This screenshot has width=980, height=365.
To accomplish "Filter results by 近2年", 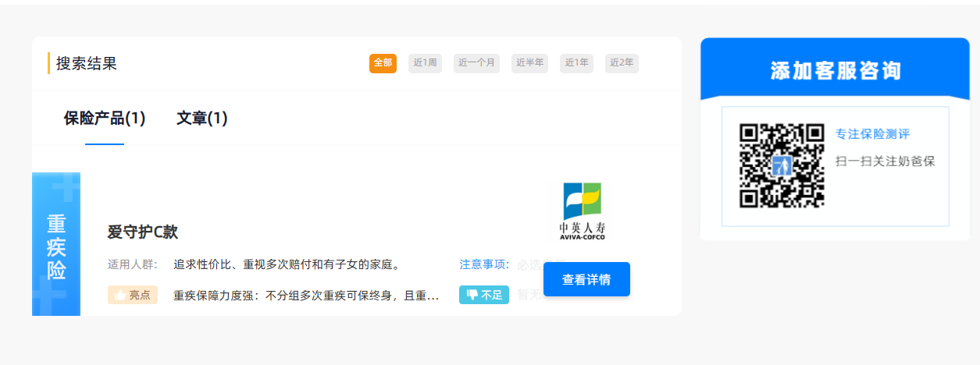I will point(622,63).
